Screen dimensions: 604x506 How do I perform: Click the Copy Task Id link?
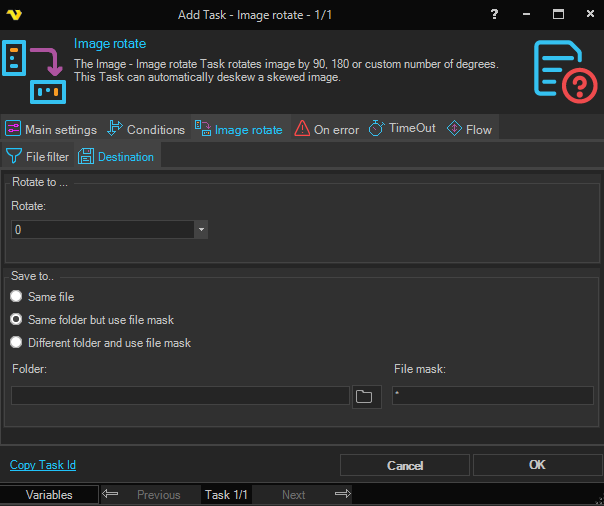coord(43,465)
